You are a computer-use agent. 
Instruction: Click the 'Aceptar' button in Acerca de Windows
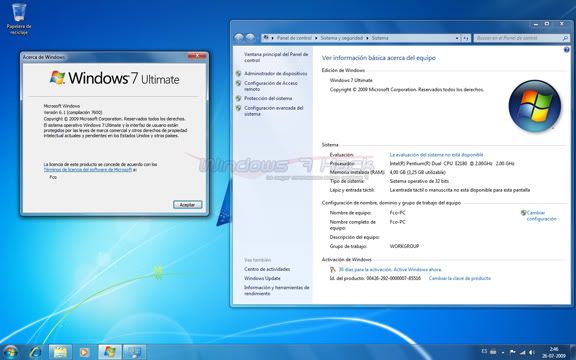pos(187,205)
